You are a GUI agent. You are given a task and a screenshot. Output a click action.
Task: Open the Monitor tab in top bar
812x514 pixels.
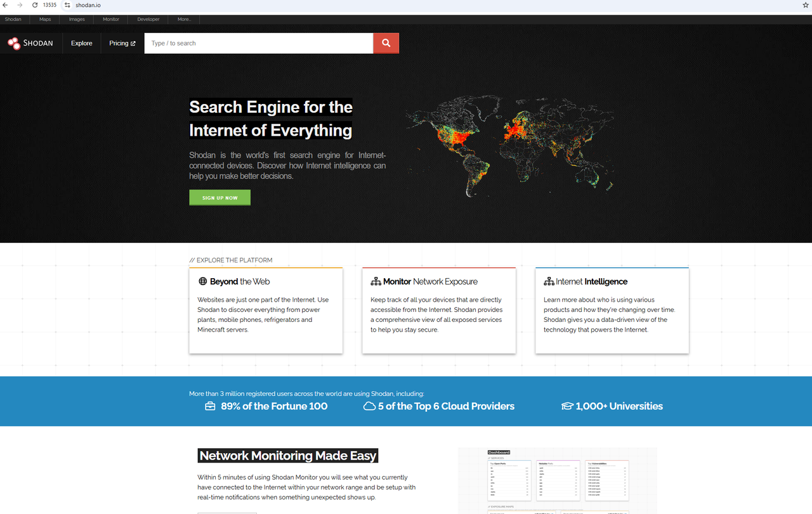(111, 20)
